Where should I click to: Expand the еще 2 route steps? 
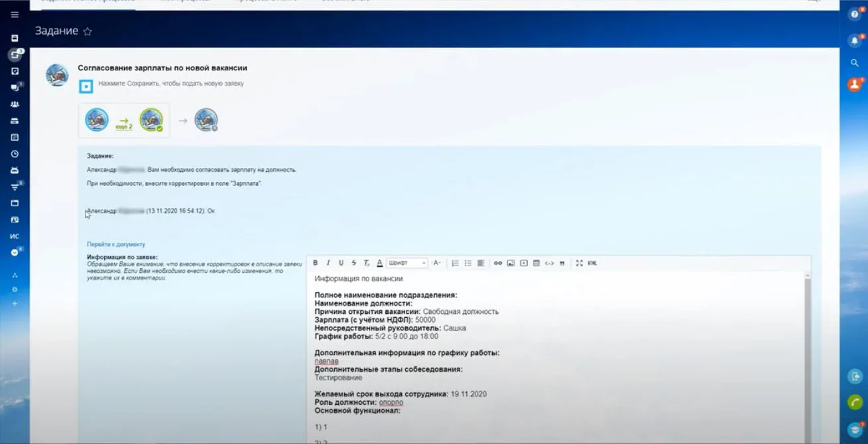click(124, 123)
